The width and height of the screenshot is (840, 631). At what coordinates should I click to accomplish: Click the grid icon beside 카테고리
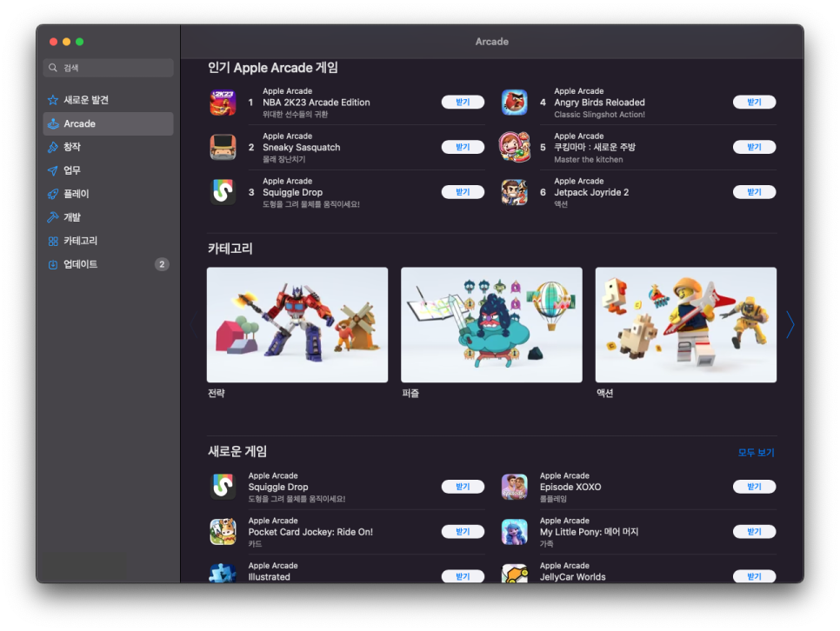[x=53, y=241]
